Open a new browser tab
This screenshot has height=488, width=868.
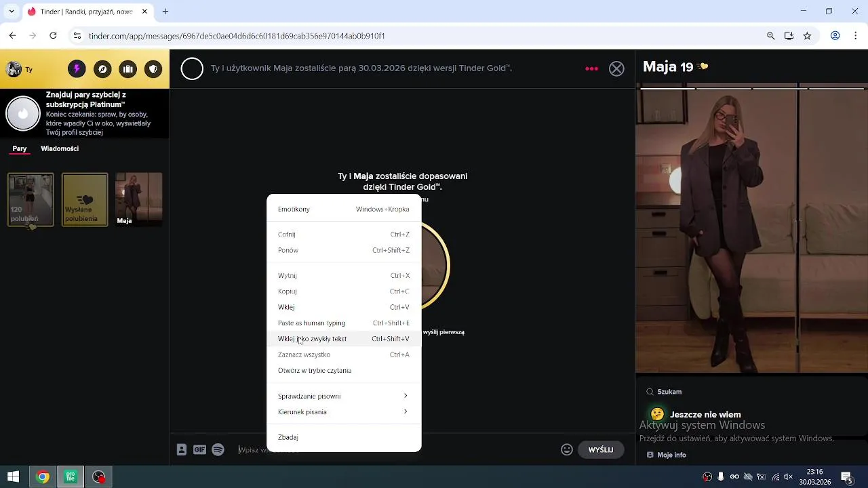[165, 12]
